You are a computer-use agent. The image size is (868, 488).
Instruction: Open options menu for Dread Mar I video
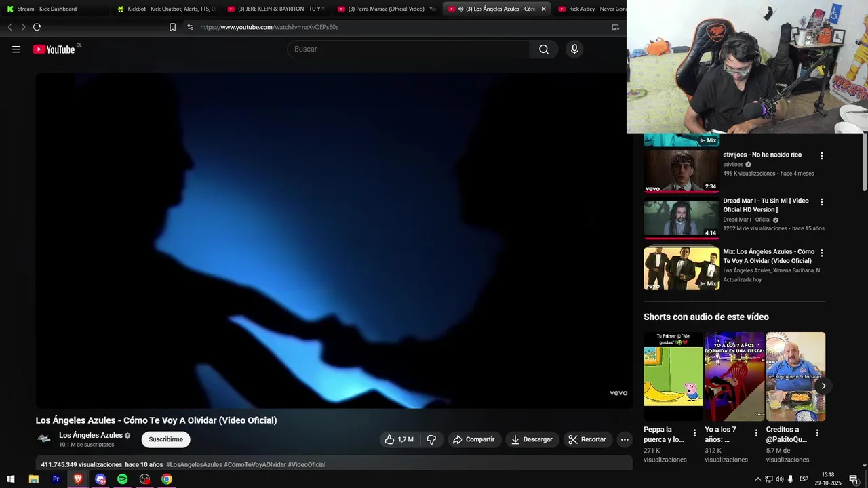point(822,202)
